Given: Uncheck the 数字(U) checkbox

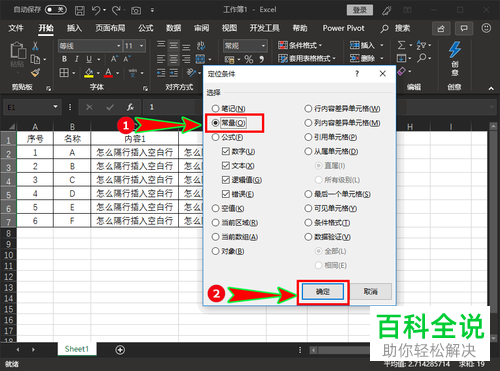Looking at the screenshot, I should pos(226,151).
